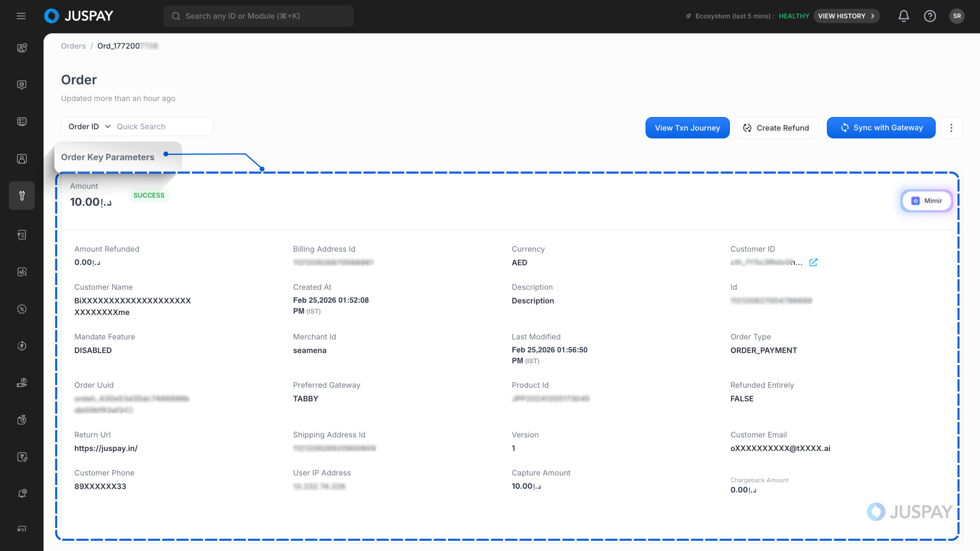980x551 pixels.
Task: Open the three-dot more actions menu
Action: click(x=951, y=128)
